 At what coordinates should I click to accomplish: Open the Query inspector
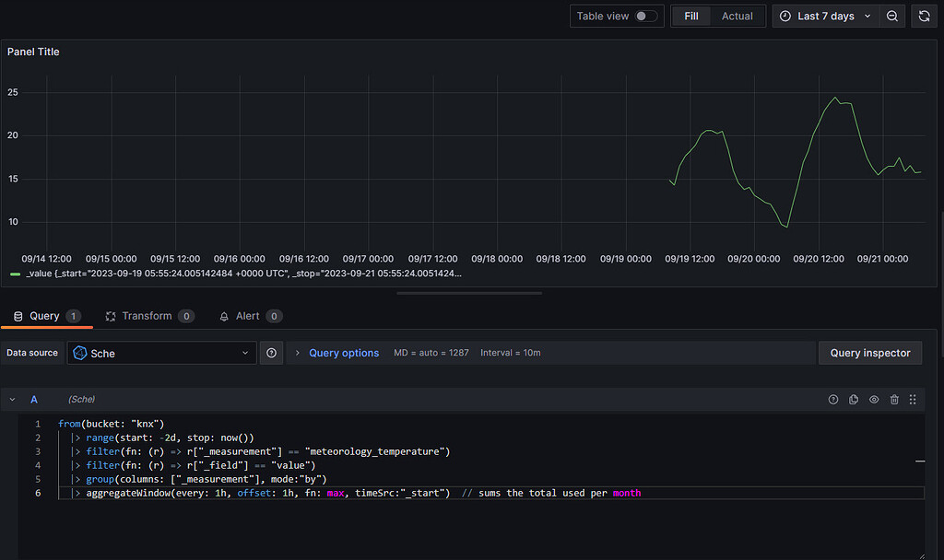[x=869, y=353]
